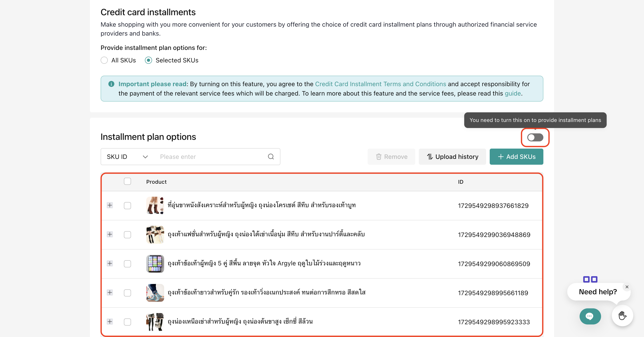644x337 pixels.
Task: Click the info icon in notice banner
Action: [x=111, y=84]
